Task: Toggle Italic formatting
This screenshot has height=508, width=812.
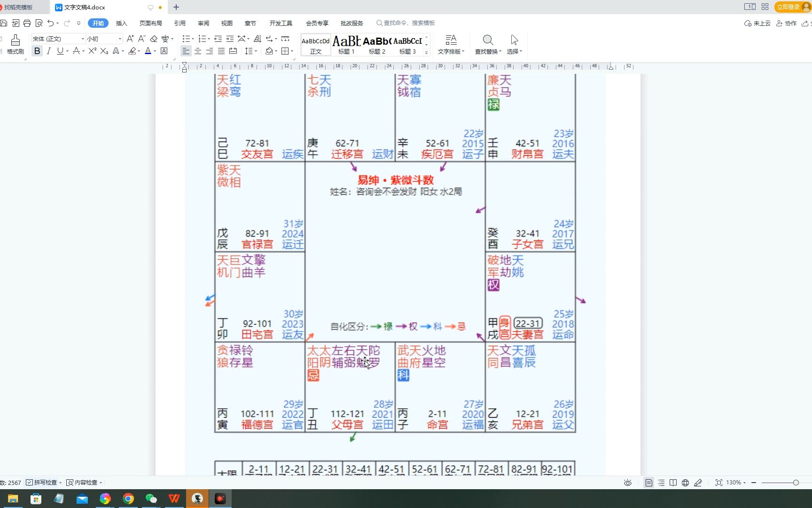Action: click(x=48, y=51)
